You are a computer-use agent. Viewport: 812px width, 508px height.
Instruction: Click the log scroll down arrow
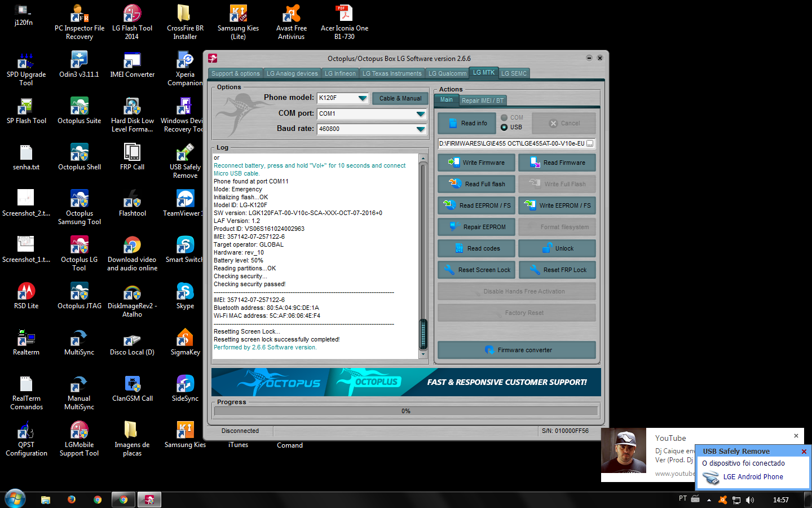click(x=423, y=354)
